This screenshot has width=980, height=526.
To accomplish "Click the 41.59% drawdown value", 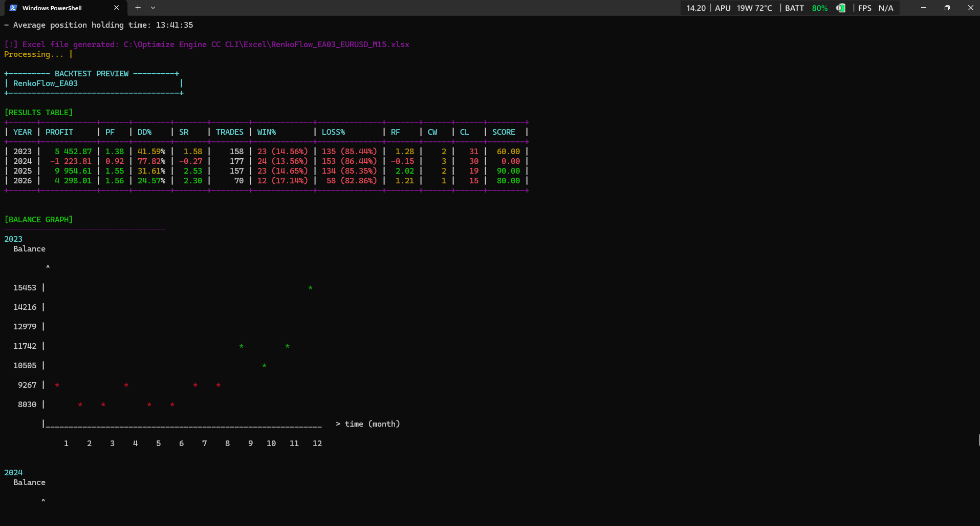I will pyautogui.click(x=151, y=152).
